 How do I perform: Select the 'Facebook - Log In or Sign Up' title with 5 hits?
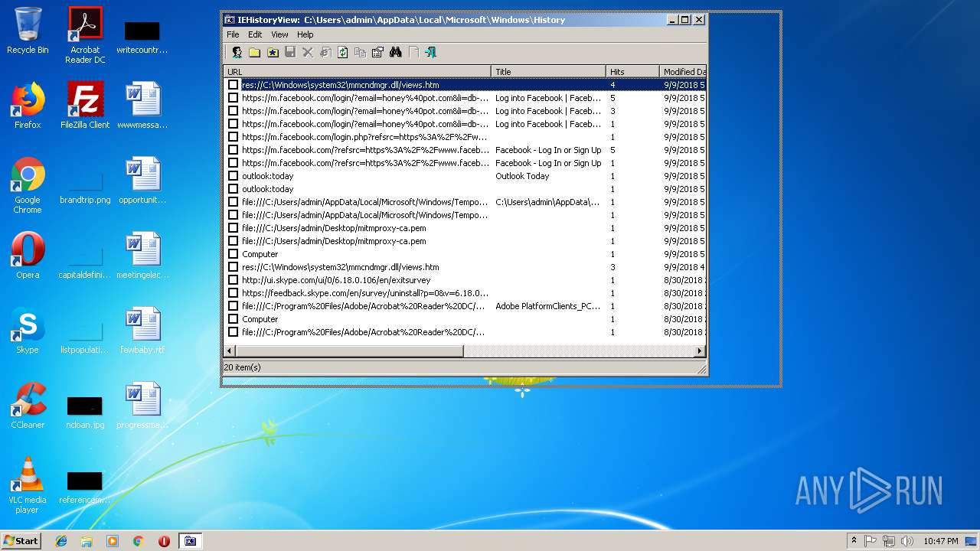click(x=548, y=150)
